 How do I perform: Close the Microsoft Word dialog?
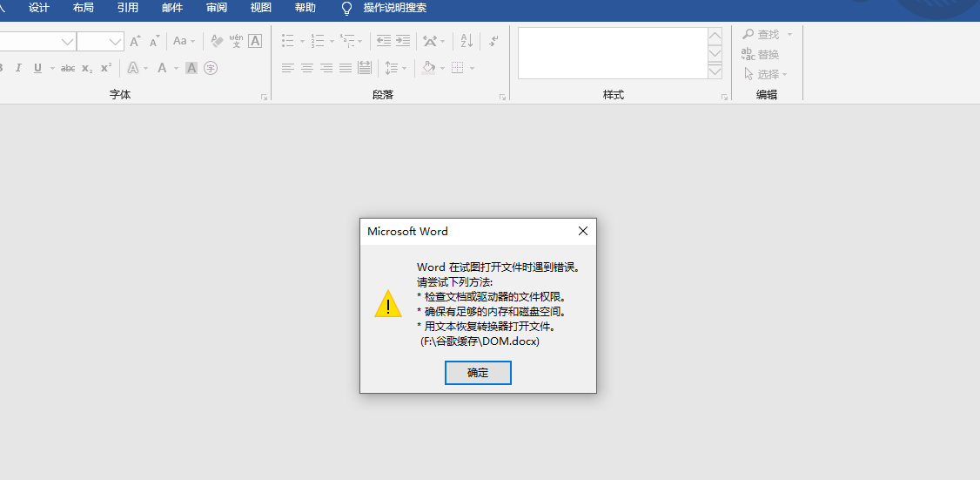point(583,231)
